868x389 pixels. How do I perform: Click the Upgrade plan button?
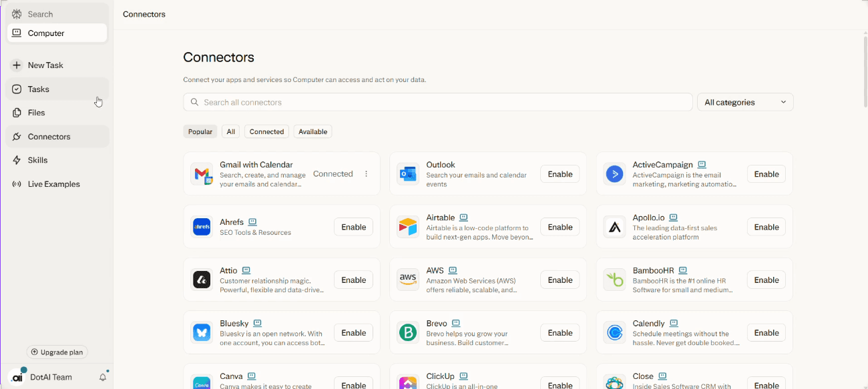[57, 352]
